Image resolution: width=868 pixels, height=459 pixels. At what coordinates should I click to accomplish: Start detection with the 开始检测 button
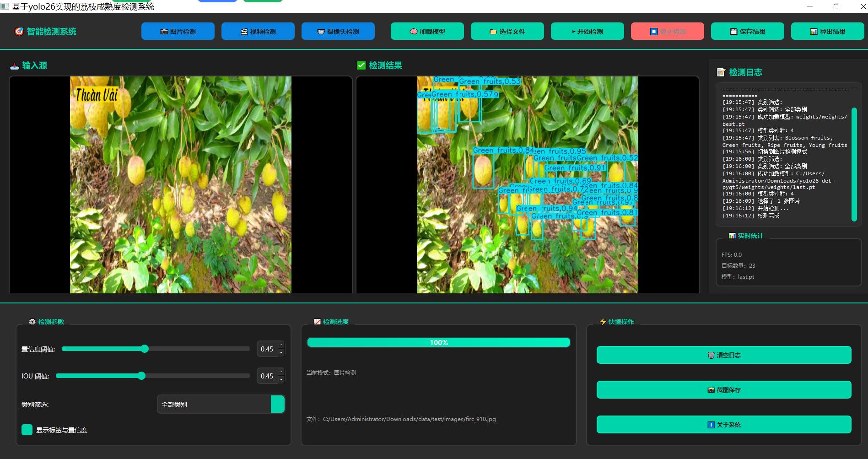(587, 32)
